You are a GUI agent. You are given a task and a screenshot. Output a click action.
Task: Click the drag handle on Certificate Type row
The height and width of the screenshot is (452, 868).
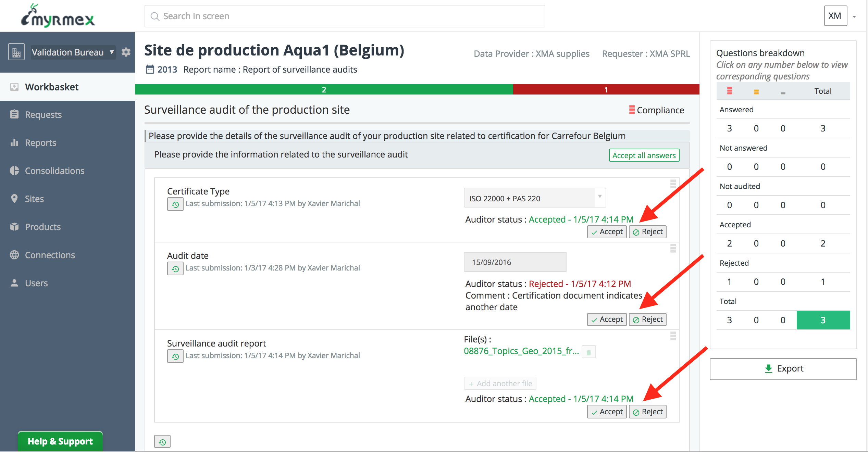(673, 184)
